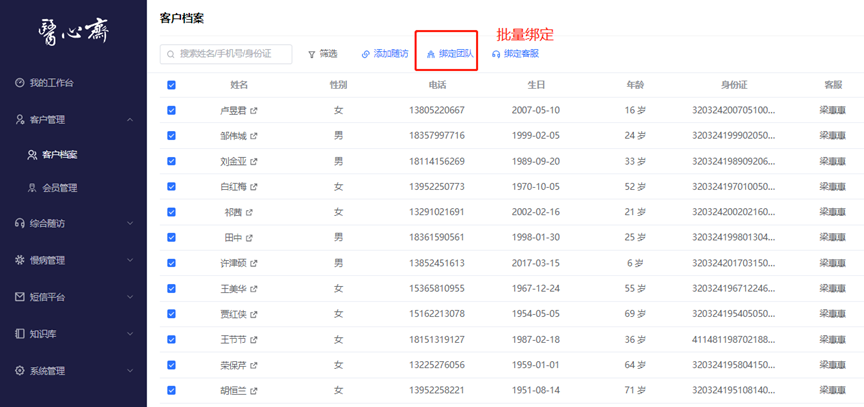Screen dimensions: 864x407
Task: Open the 系统管理 menu label
Action: (47, 370)
